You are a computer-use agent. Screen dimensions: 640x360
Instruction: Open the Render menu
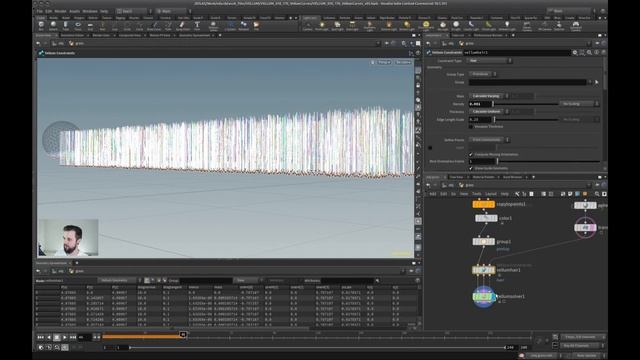click(x=60, y=11)
